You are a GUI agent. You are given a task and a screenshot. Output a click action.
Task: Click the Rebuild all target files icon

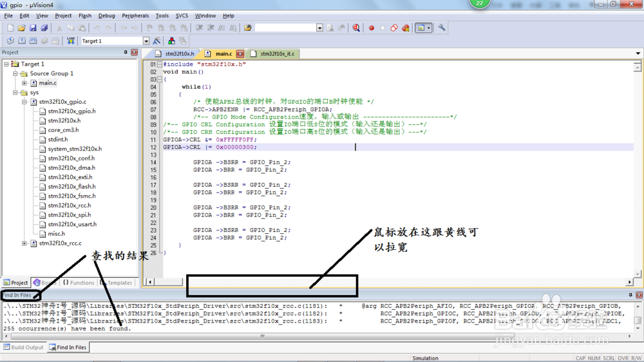coord(33,41)
